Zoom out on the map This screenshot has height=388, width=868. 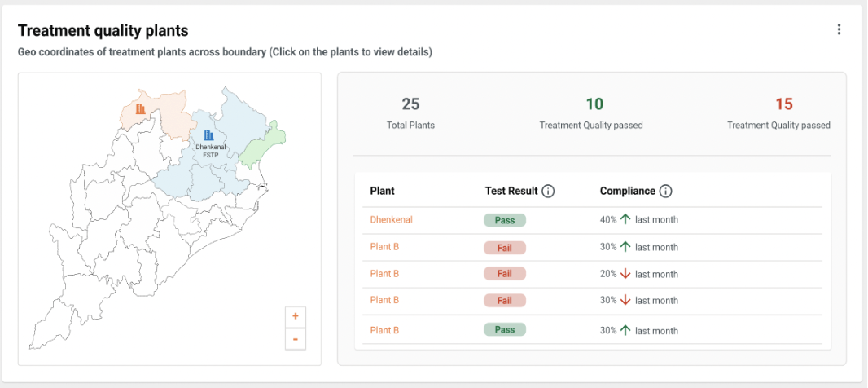click(x=295, y=339)
